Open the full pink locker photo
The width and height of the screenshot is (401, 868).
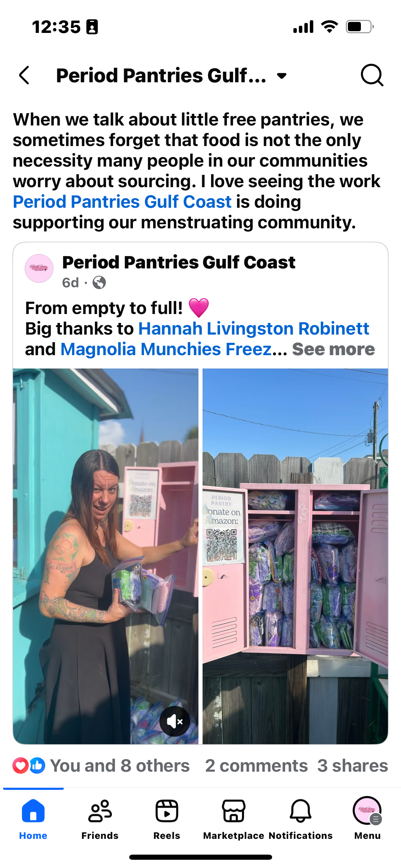[295, 556]
